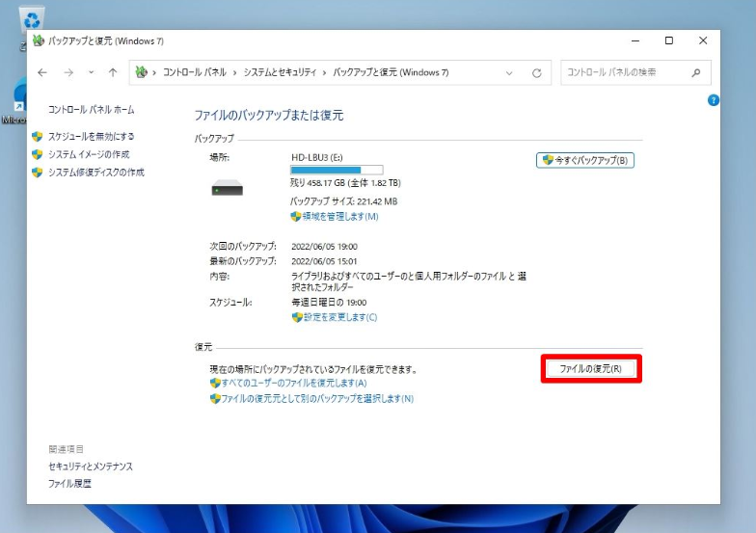756x533 pixels.
Task: Open システム修復ディスクの作成 link
Action: tap(96, 172)
